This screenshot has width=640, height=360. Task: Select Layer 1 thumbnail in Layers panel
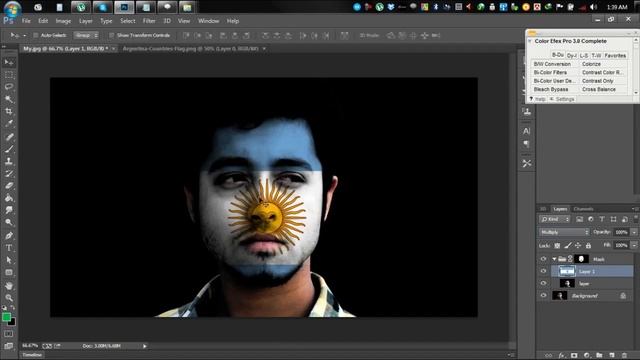tap(567, 271)
